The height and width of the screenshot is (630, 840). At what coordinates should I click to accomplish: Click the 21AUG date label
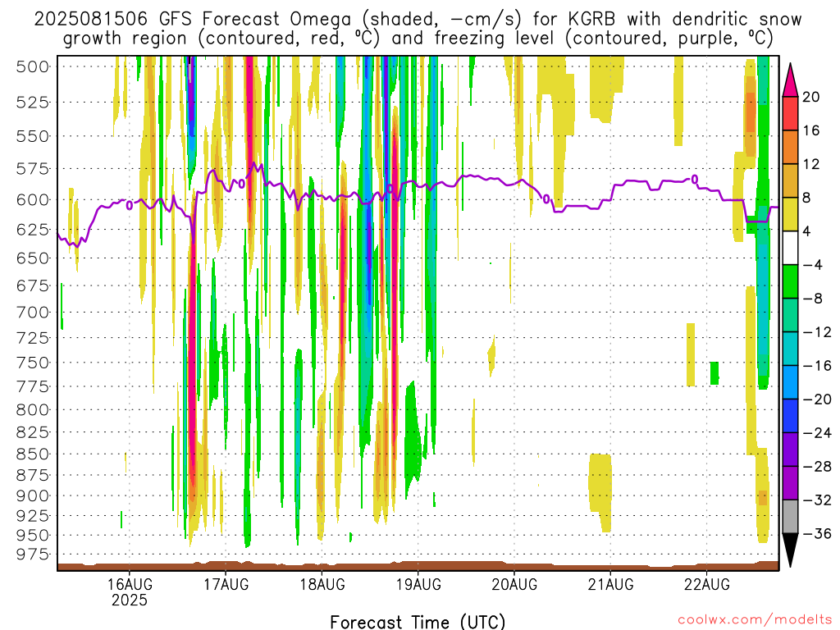point(610,584)
